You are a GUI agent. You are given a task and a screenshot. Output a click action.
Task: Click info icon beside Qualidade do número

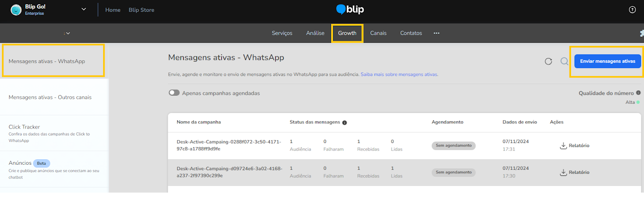tap(638, 93)
